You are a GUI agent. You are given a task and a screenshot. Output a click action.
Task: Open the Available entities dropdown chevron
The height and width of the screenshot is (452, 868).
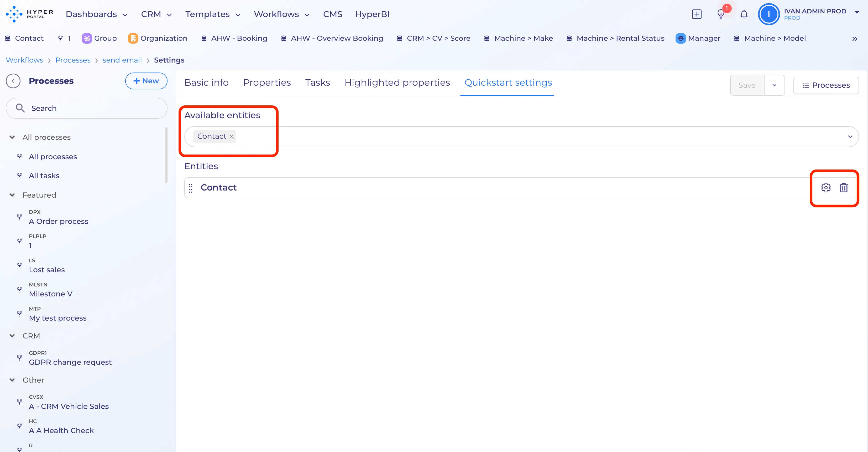tap(850, 137)
